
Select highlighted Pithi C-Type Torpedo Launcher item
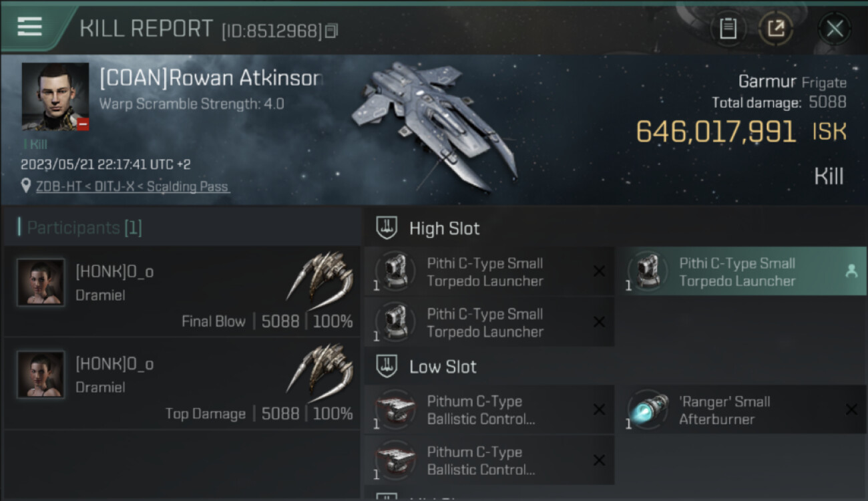741,271
